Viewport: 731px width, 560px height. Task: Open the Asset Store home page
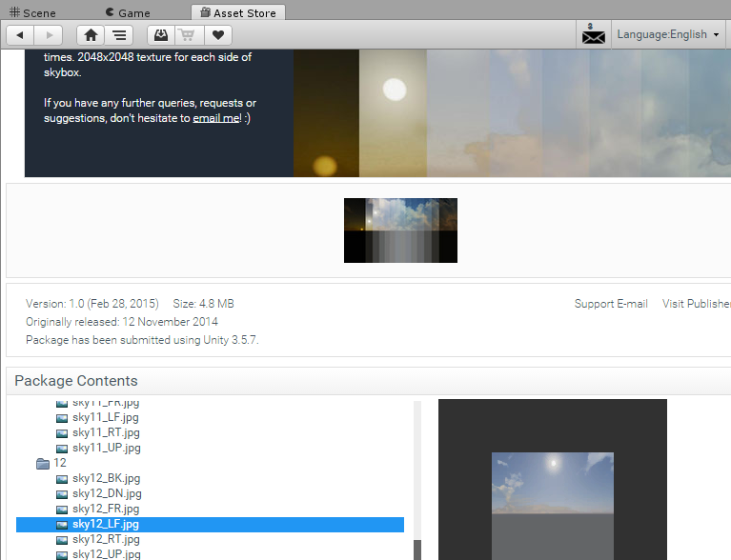91,35
